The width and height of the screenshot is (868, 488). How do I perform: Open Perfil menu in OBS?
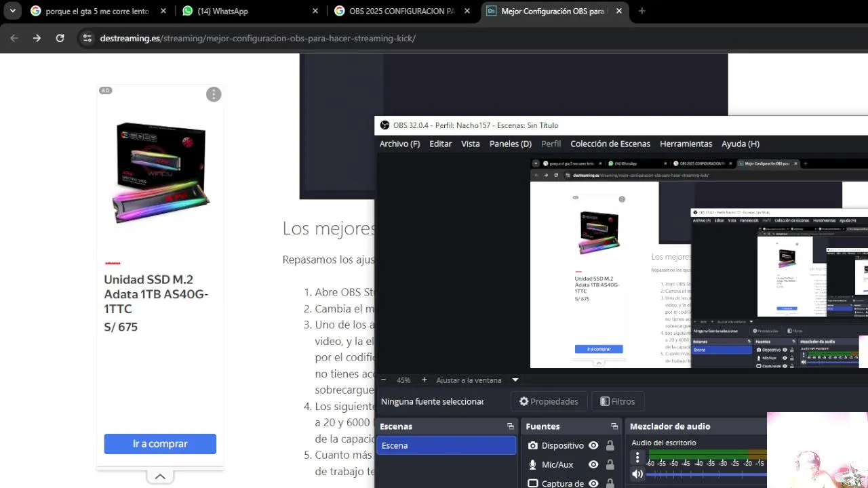pos(551,144)
